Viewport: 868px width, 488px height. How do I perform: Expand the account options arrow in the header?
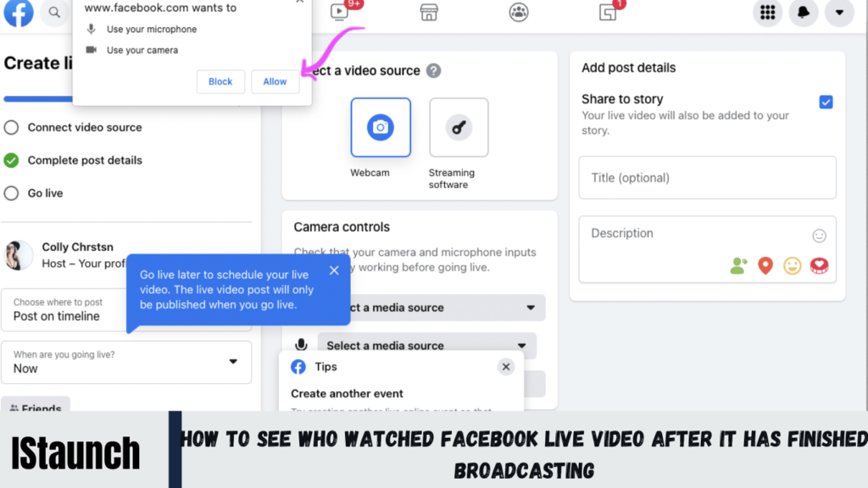click(x=839, y=14)
